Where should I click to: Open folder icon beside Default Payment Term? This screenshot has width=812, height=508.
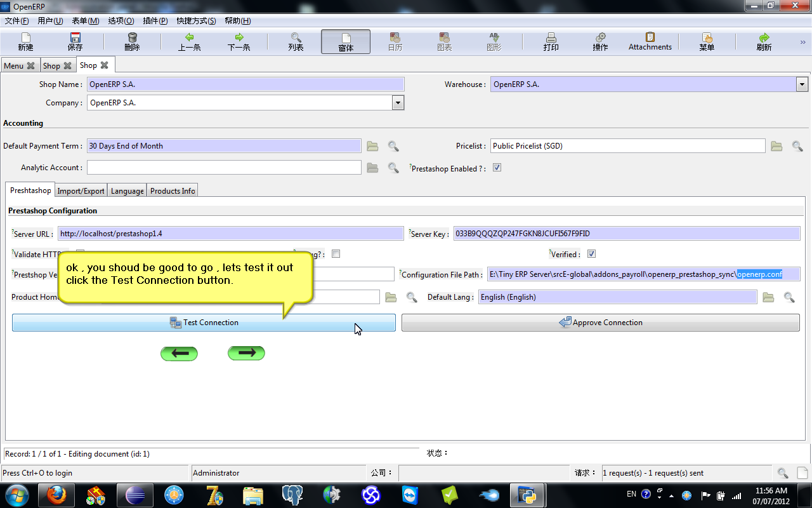(372, 146)
